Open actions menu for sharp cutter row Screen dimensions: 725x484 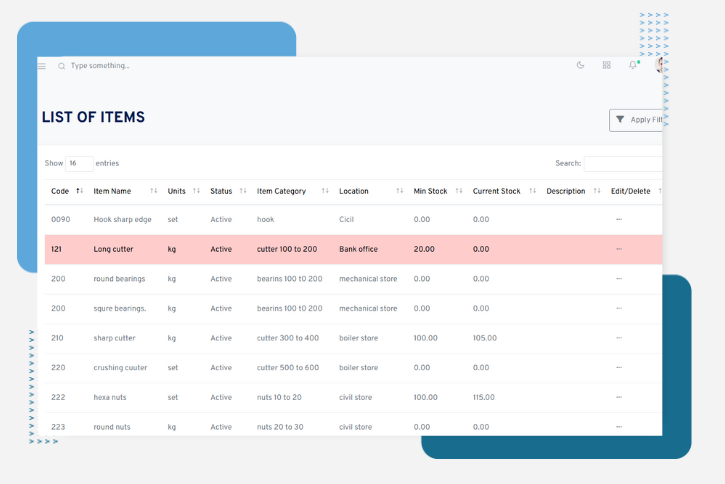point(618,338)
